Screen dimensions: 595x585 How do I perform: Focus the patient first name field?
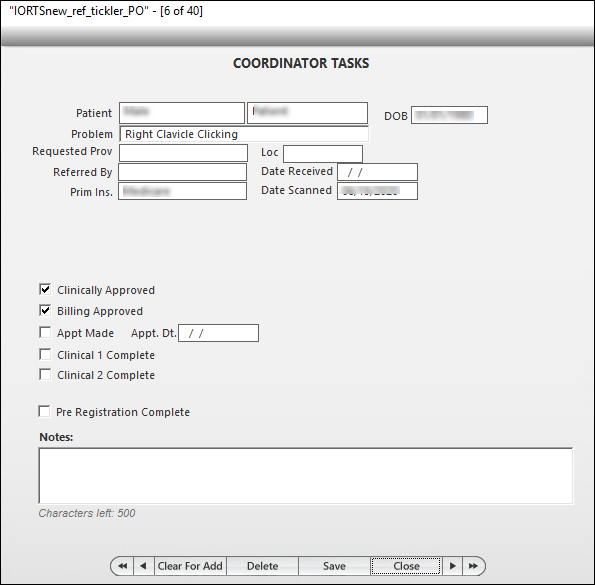pyautogui.click(x=182, y=113)
